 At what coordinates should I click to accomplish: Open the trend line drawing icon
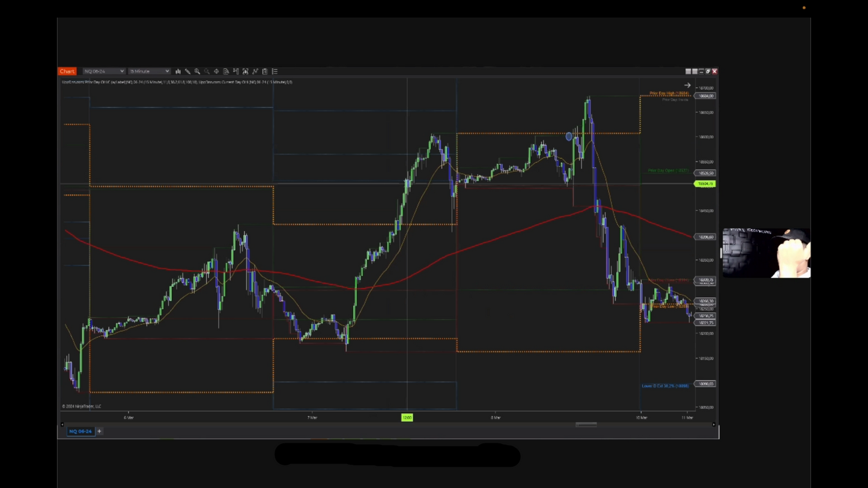(255, 71)
